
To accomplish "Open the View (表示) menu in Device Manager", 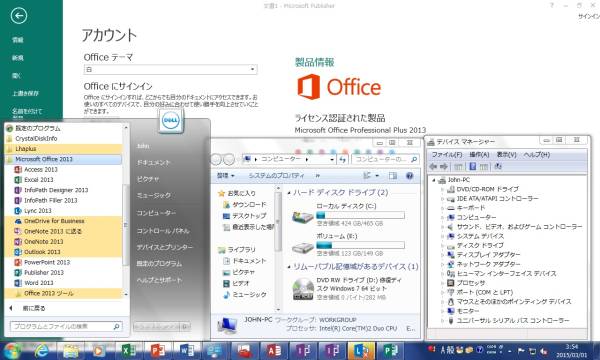I will (x=506, y=155).
